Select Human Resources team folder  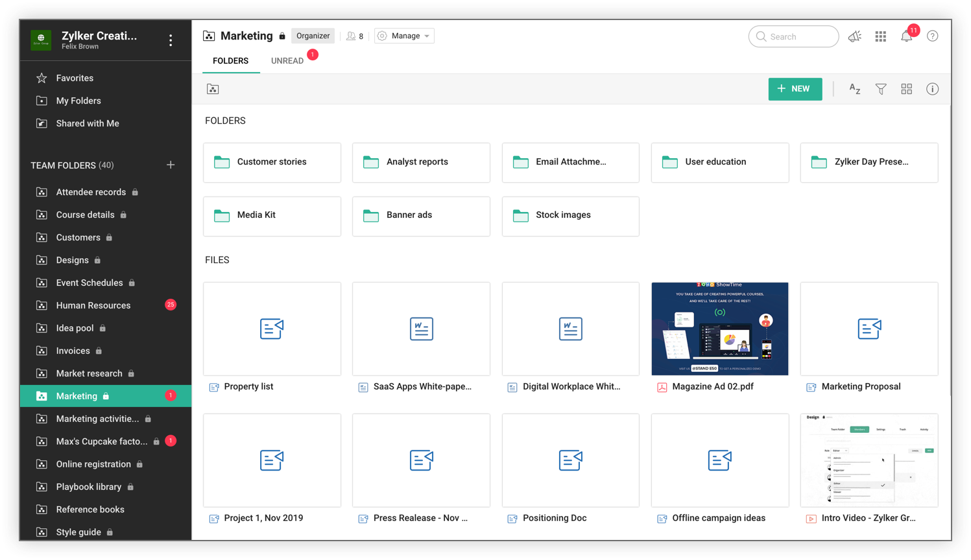(93, 305)
